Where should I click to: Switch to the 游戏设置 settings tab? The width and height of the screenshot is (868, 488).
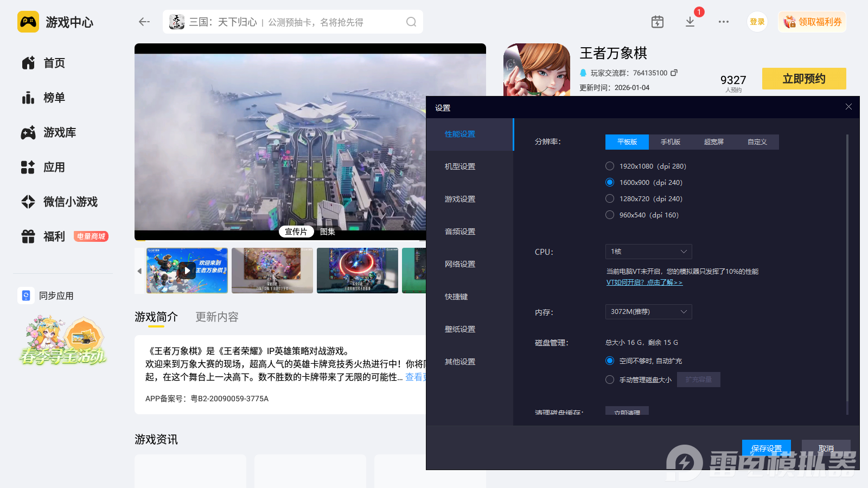pyautogui.click(x=470, y=199)
